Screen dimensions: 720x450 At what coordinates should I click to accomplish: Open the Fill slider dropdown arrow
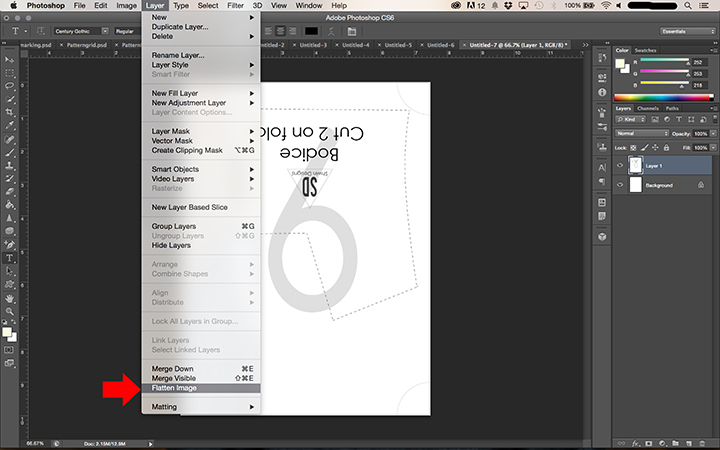click(713, 147)
